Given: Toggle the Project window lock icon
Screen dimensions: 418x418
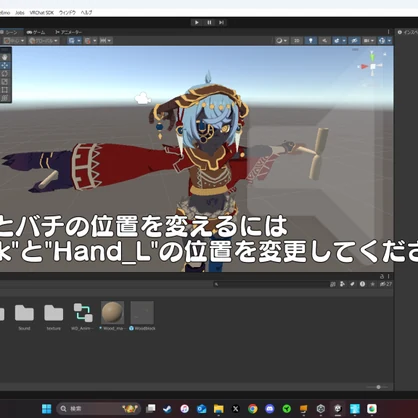Looking at the screenshot, I should pos(382,276).
